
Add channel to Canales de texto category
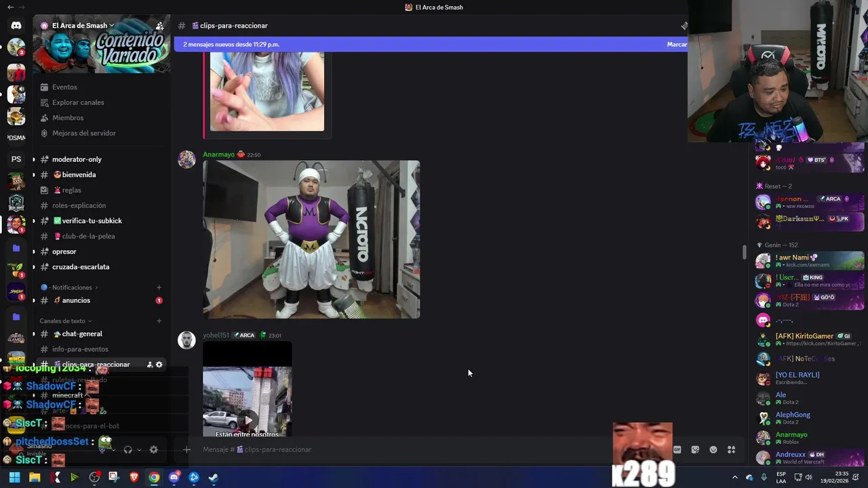(159, 321)
